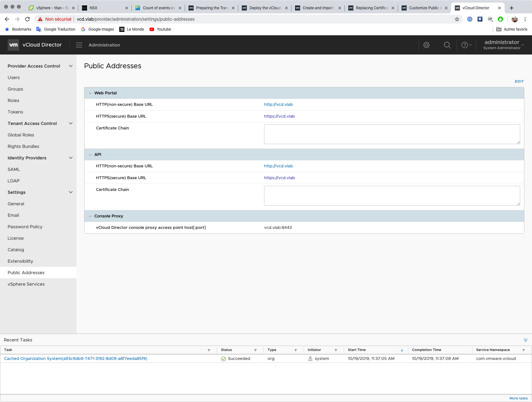Image resolution: width=532 pixels, height=402 pixels.
Task: Open the Cached Organization System task
Action: pyautogui.click(x=76, y=359)
